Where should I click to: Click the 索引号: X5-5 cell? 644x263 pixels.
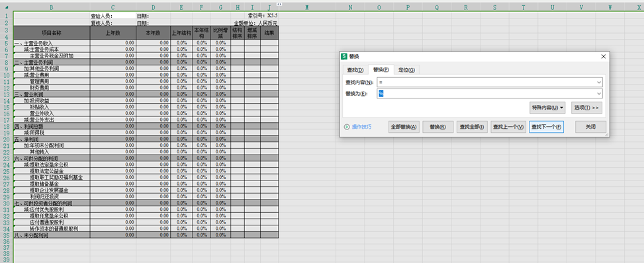(x=263, y=16)
